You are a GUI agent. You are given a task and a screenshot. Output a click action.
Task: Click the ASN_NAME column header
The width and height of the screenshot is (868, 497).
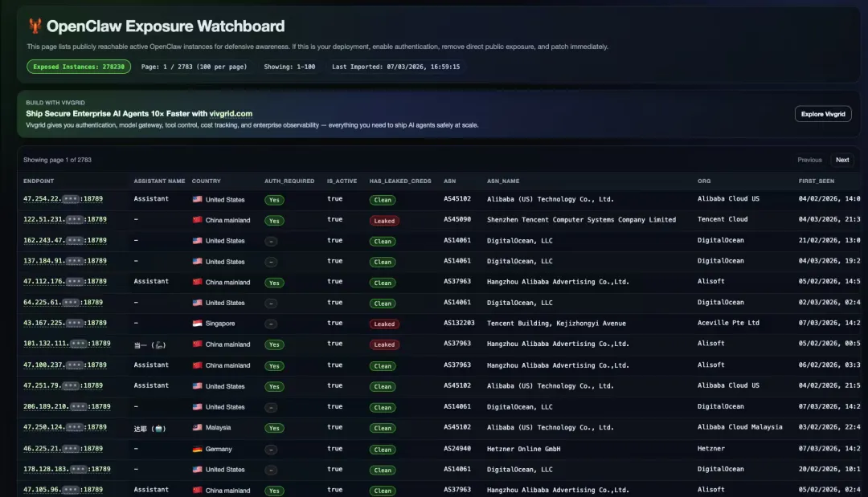(x=503, y=181)
